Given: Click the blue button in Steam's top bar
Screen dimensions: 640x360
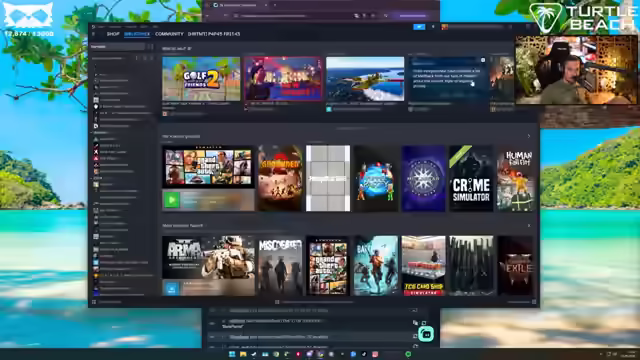Looking at the screenshot, I should pos(419,27).
